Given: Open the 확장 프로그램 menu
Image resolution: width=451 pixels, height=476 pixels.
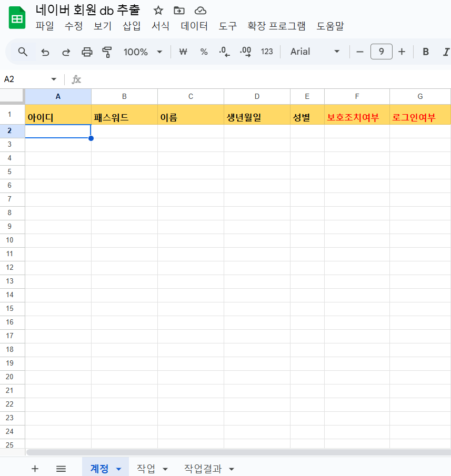Looking at the screenshot, I should point(277,26).
